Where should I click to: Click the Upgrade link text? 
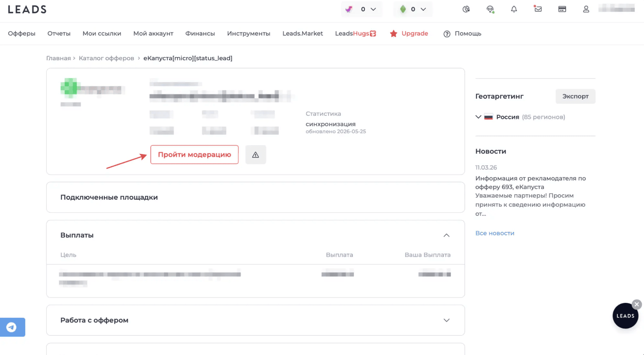click(x=415, y=34)
